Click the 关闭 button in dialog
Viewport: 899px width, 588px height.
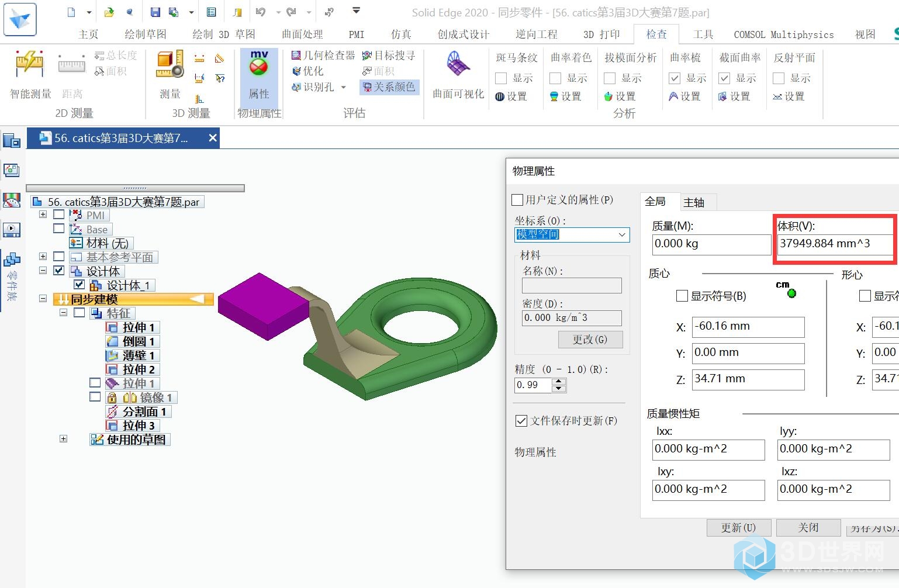[x=808, y=528]
